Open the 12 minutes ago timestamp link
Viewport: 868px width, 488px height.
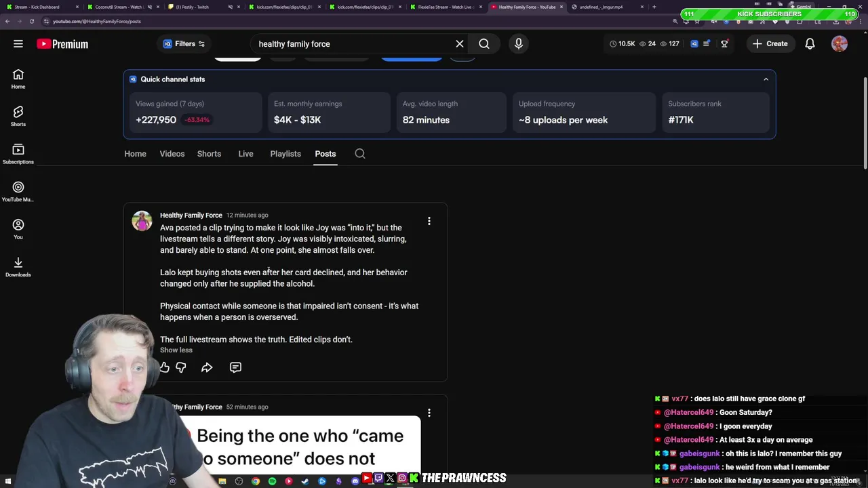pos(247,216)
